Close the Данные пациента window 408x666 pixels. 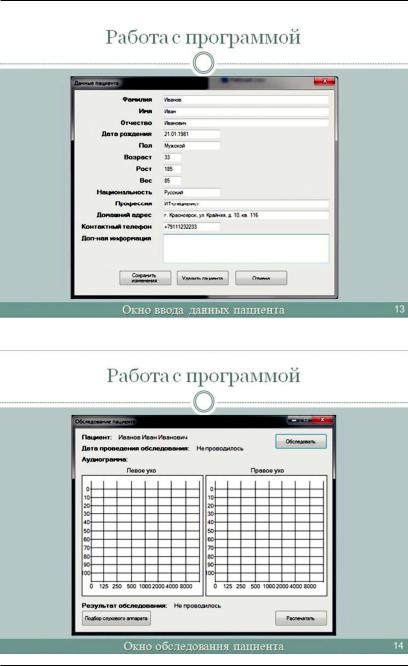pos(325,81)
